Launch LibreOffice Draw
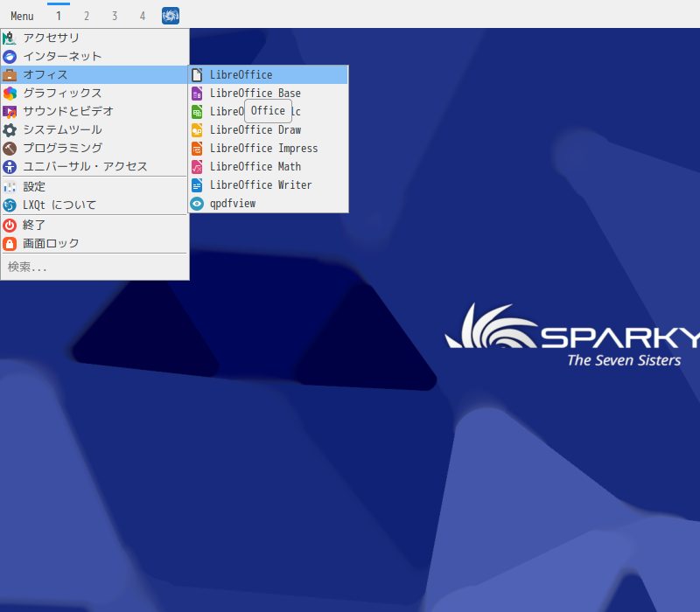Viewport: 700px width, 612px height. [x=268, y=129]
